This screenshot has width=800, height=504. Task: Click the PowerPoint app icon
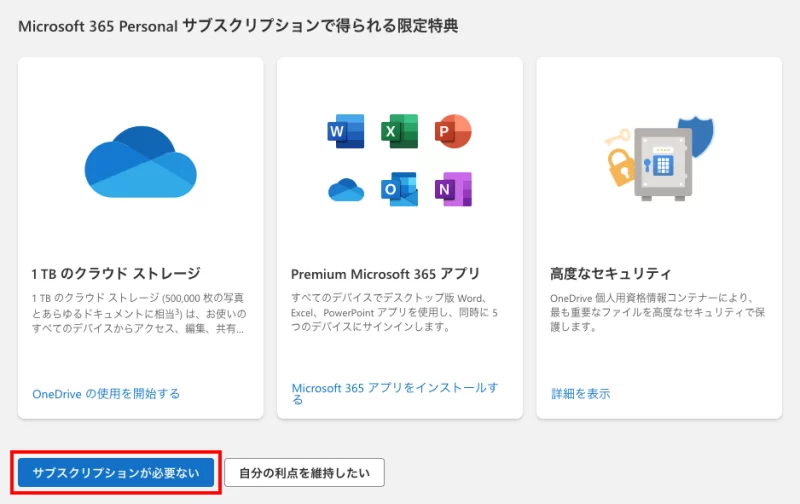[x=453, y=132]
